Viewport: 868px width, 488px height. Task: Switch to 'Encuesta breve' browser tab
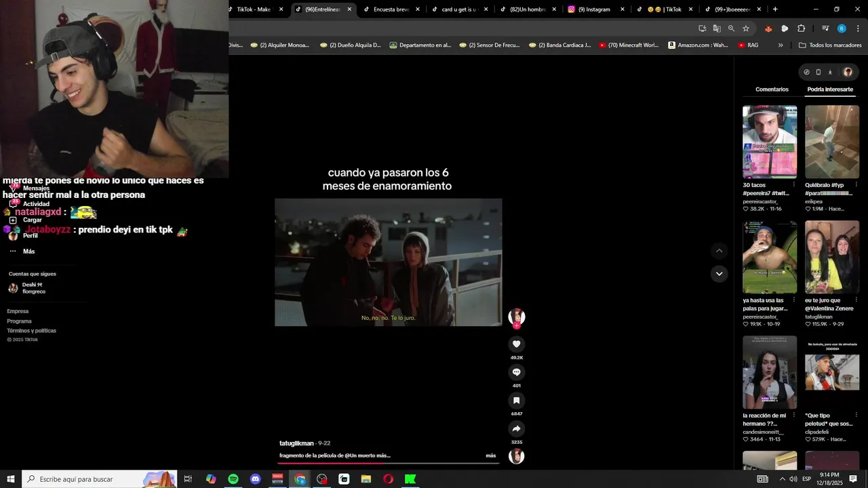coord(391,9)
